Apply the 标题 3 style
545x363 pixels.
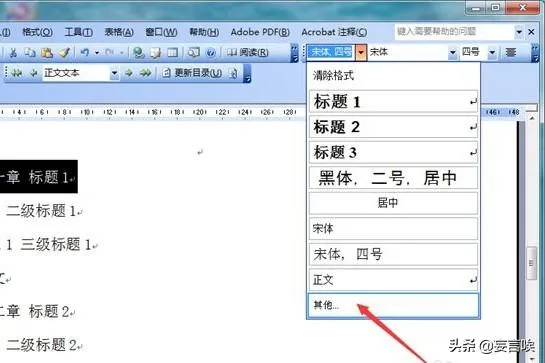click(x=393, y=152)
